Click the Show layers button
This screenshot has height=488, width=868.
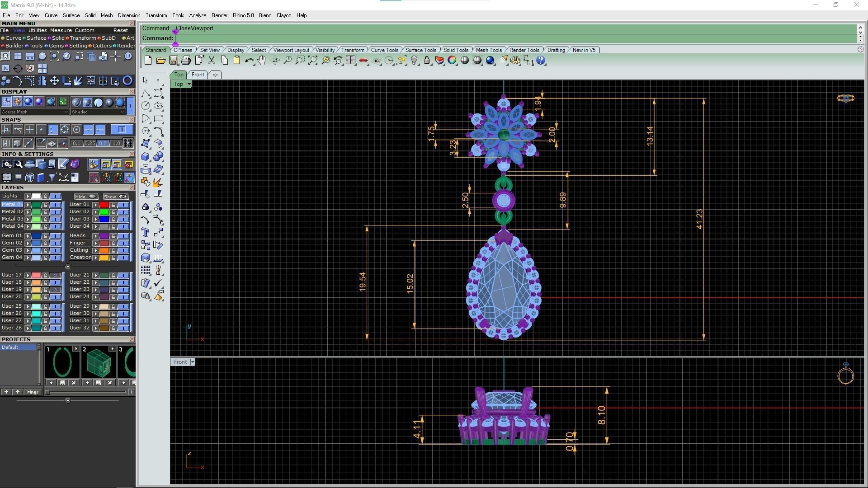(115, 197)
